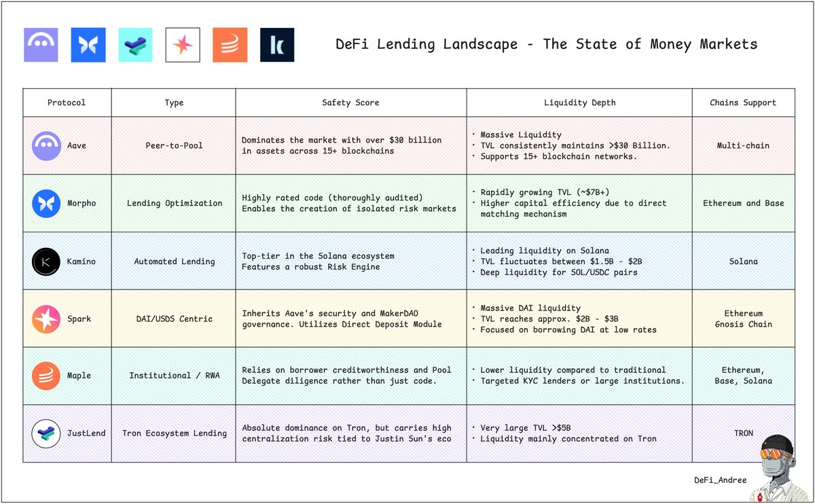Image resolution: width=815 pixels, height=504 pixels.
Task: Click the 'Maple' protocol name
Action: coord(79,376)
